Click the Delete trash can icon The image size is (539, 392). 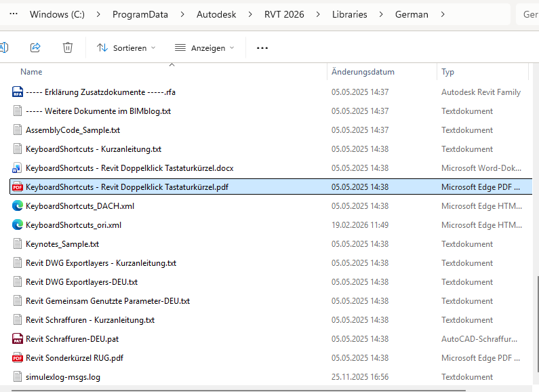click(x=68, y=47)
